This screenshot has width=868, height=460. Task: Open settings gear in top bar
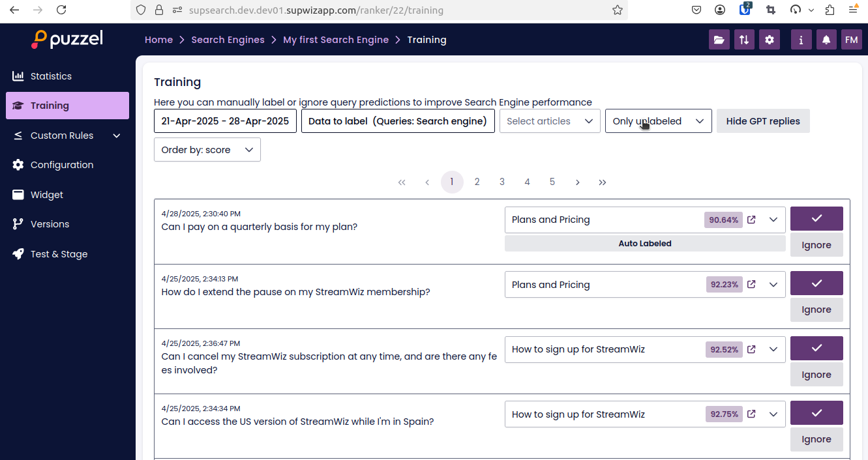pos(770,40)
